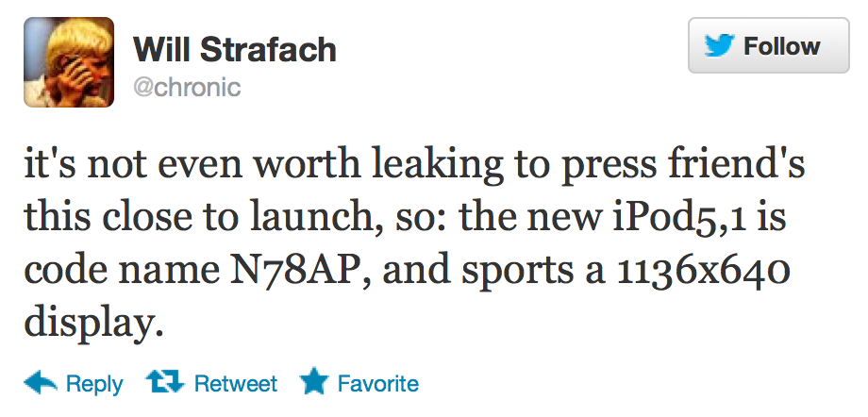Open Will Strafach's profile avatar

69,63
